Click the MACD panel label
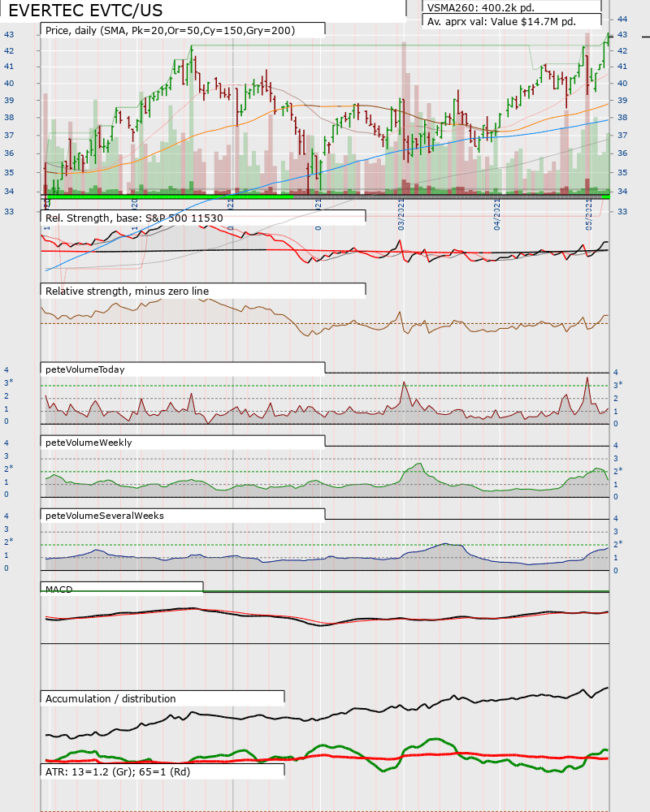This screenshot has height=812, width=650. click(59, 590)
